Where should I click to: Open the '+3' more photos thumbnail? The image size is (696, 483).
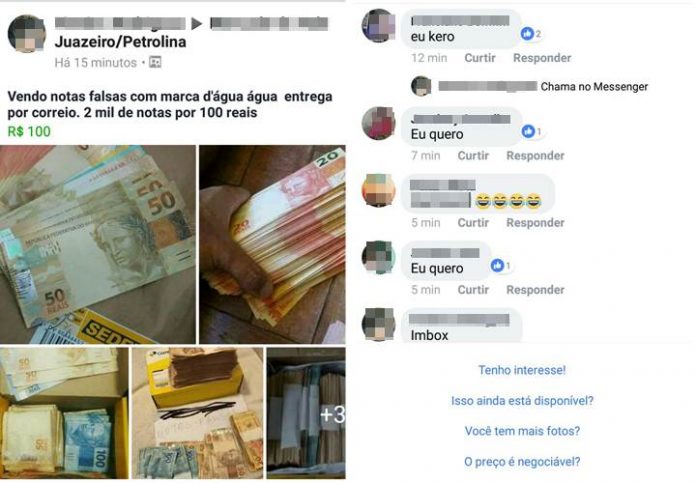(306, 413)
